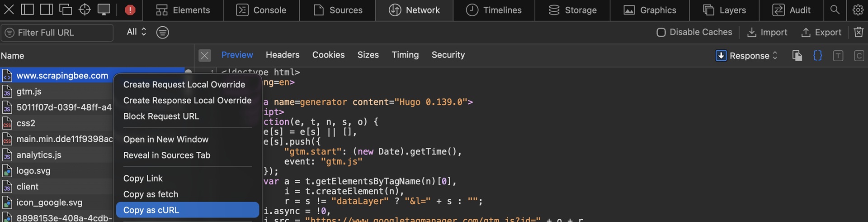Choose Copy as fetch menu item

point(187,194)
